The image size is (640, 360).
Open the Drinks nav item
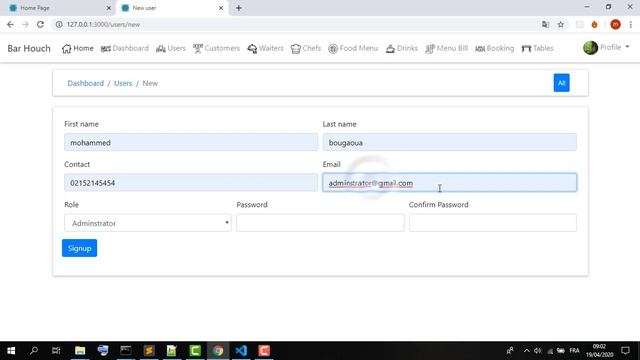[402, 48]
